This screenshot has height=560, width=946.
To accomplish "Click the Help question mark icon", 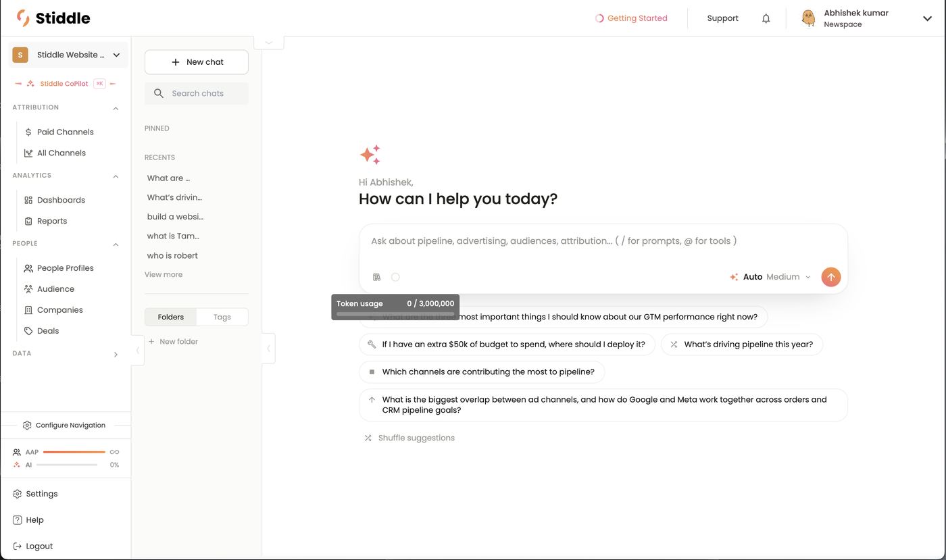I will click(x=18, y=521).
